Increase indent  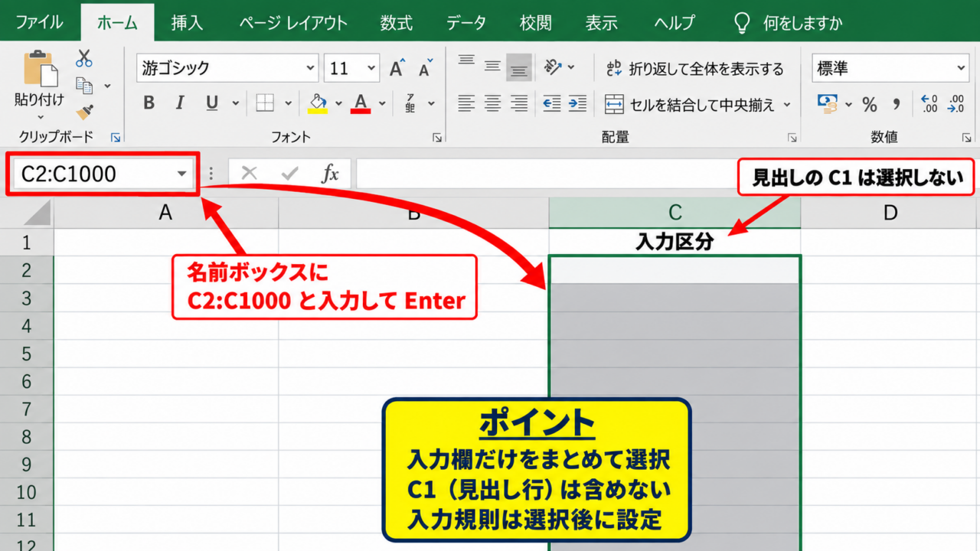point(578,103)
